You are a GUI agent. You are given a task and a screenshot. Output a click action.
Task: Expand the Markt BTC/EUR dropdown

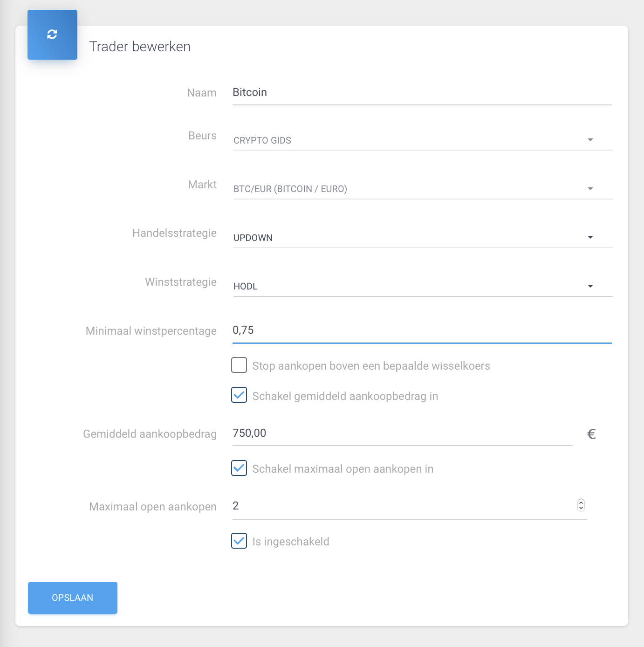(410, 189)
